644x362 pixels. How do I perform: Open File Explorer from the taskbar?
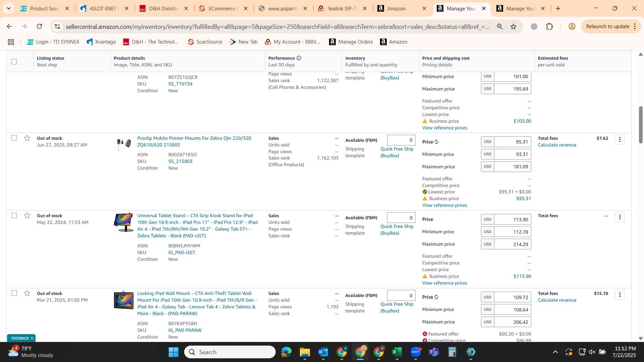pyautogui.click(x=305, y=352)
